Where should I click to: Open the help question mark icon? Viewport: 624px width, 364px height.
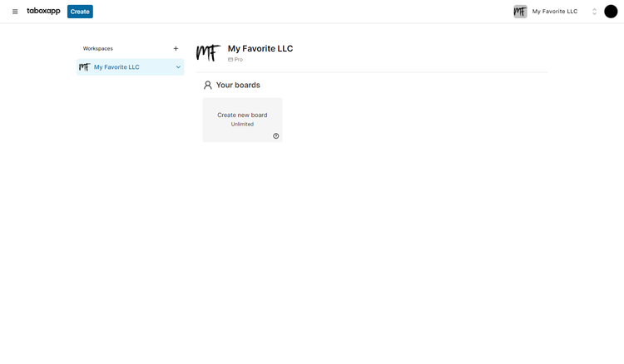click(x=276, y=136)
